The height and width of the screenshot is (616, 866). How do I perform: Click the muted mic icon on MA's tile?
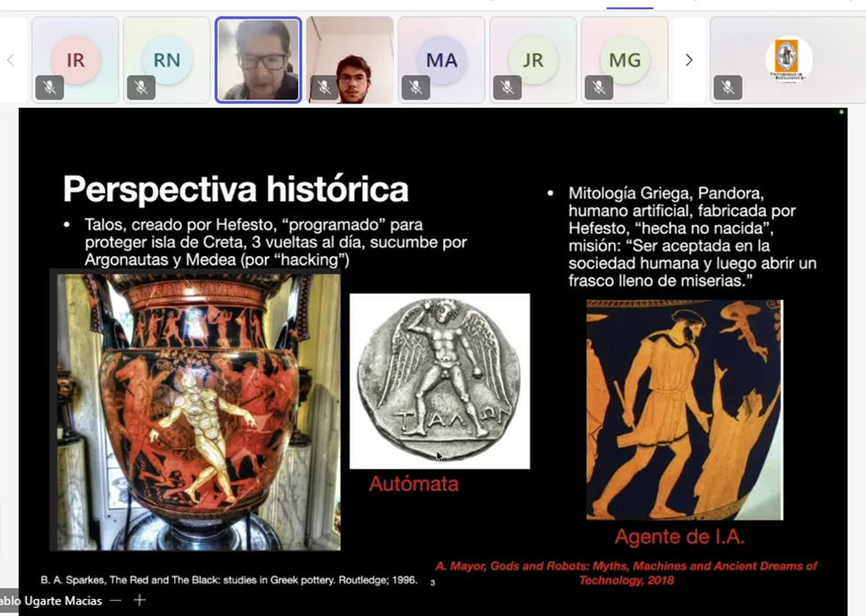pos(415,87)
